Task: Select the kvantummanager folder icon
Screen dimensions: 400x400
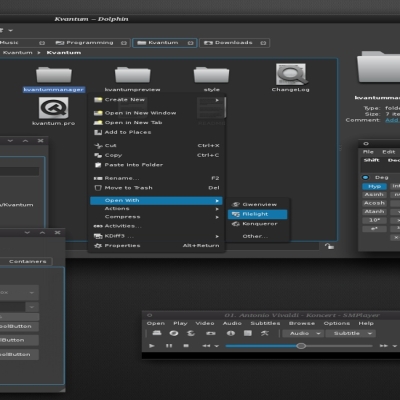Action: tap(54, 75)
